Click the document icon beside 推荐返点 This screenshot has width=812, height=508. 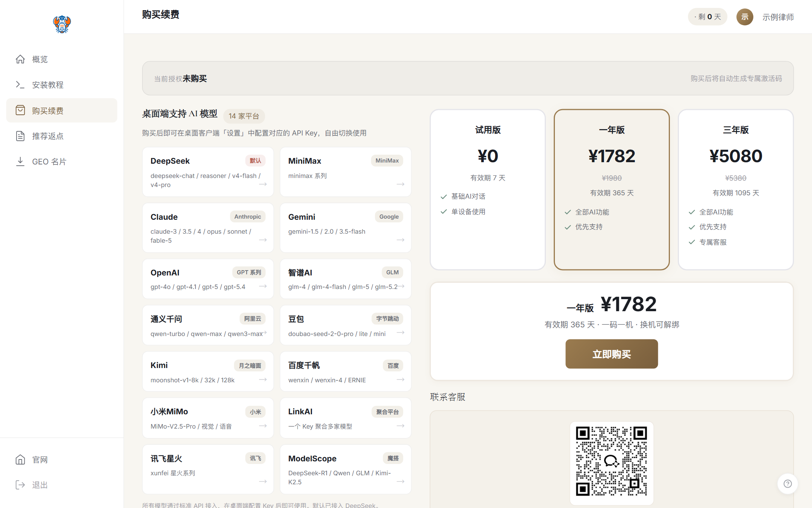20,136
